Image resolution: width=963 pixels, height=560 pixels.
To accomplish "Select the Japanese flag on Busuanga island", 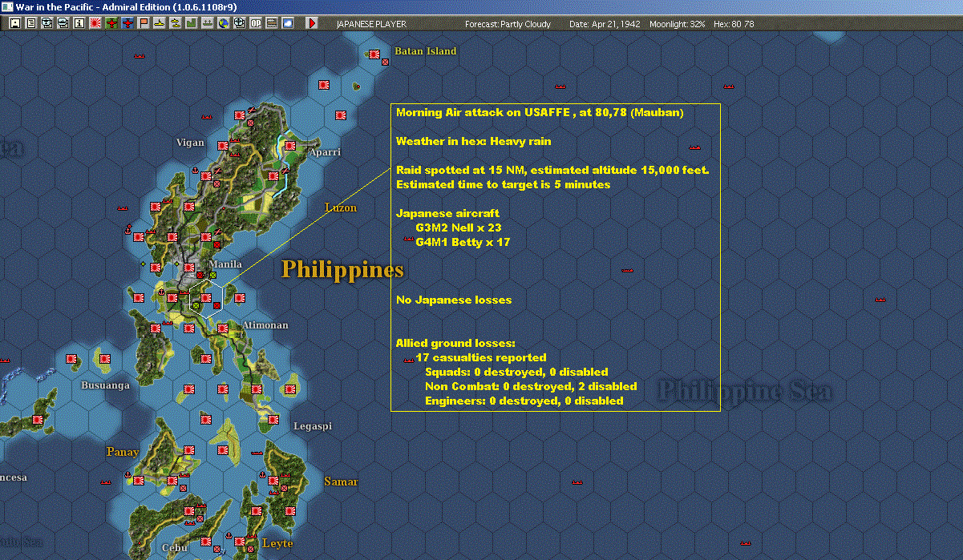I will coord(104,359).
